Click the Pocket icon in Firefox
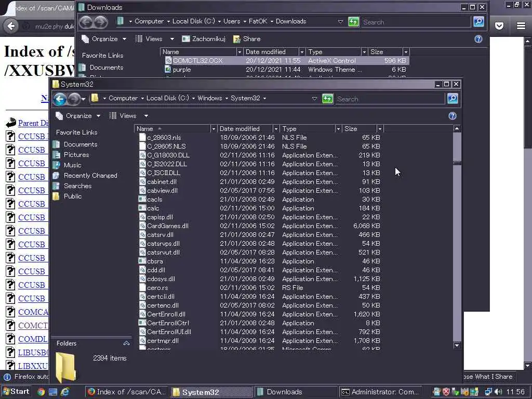The width and height of the screenshot is (532, 399). [499, 26]
